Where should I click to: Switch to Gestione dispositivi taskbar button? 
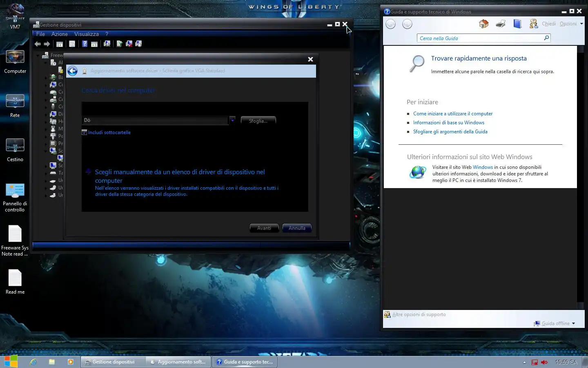coord(113,362)
